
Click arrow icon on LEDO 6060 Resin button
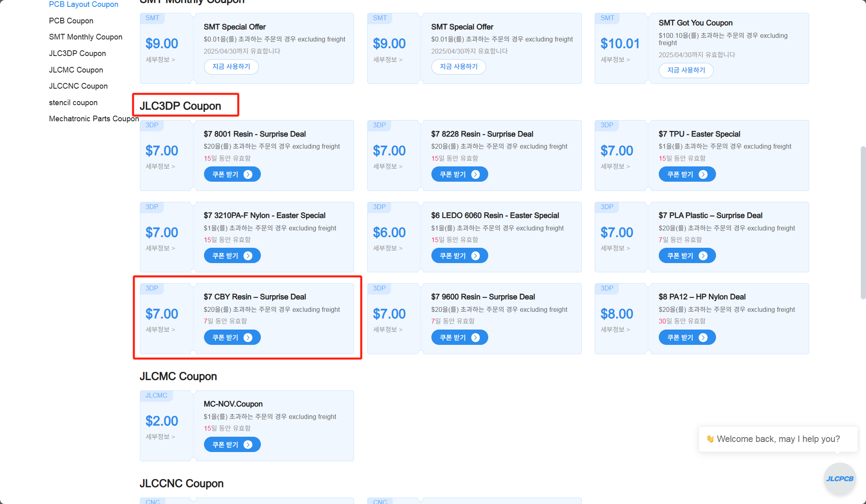476,256
